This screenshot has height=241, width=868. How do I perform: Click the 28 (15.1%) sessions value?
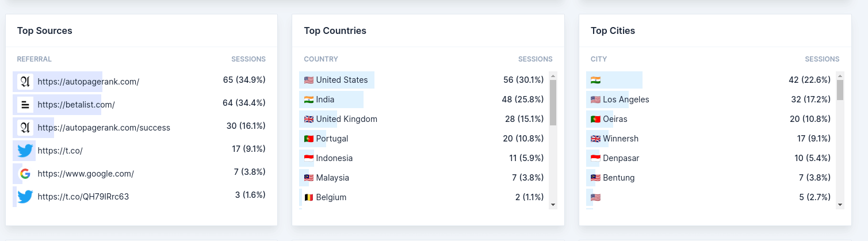click(x=525, y=119)
